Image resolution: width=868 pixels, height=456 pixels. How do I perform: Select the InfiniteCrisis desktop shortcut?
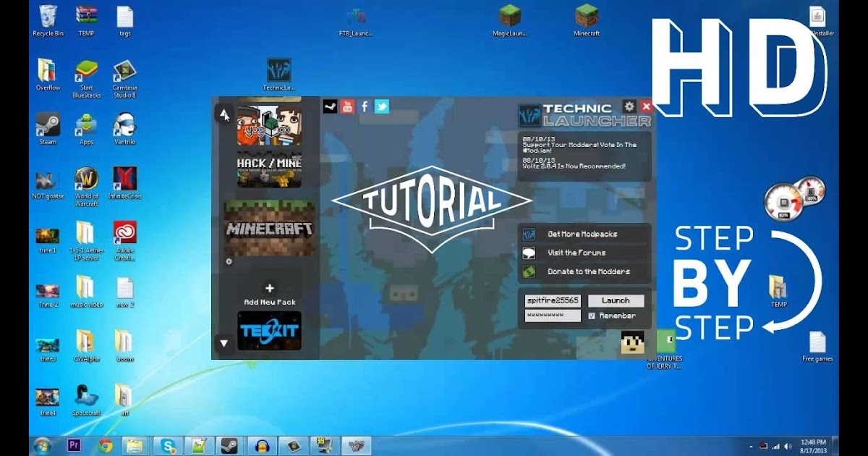pos(124,183)
